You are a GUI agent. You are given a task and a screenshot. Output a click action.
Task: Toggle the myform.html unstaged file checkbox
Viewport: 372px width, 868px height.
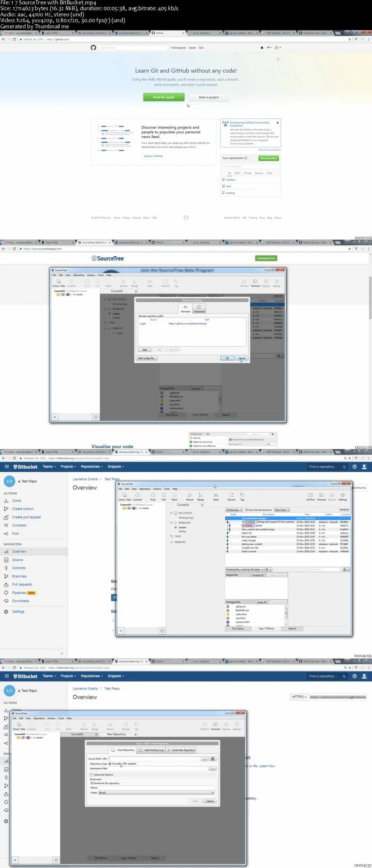click(228, 622)
